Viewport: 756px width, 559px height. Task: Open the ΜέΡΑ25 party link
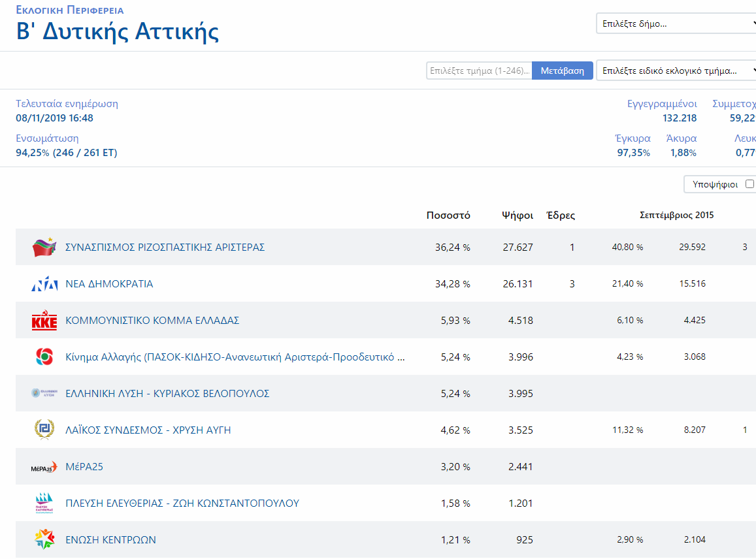point(84,466)
